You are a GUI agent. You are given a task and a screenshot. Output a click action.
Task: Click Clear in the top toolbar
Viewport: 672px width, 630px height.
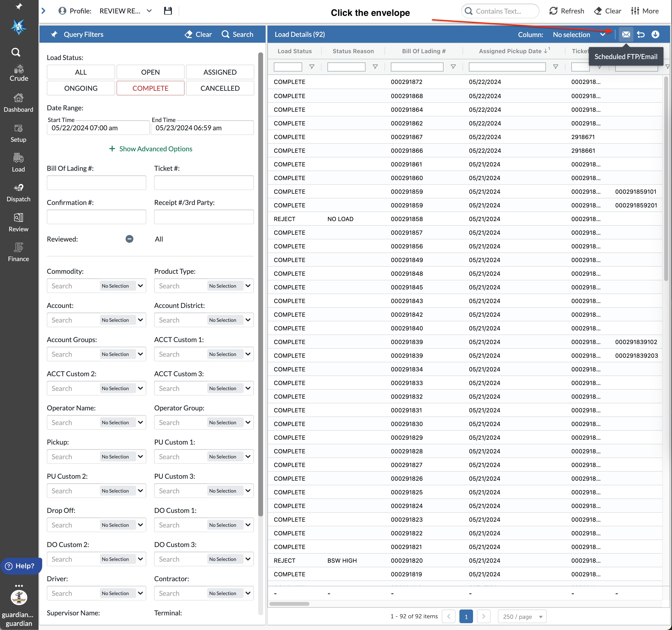(x=607, y=11)
